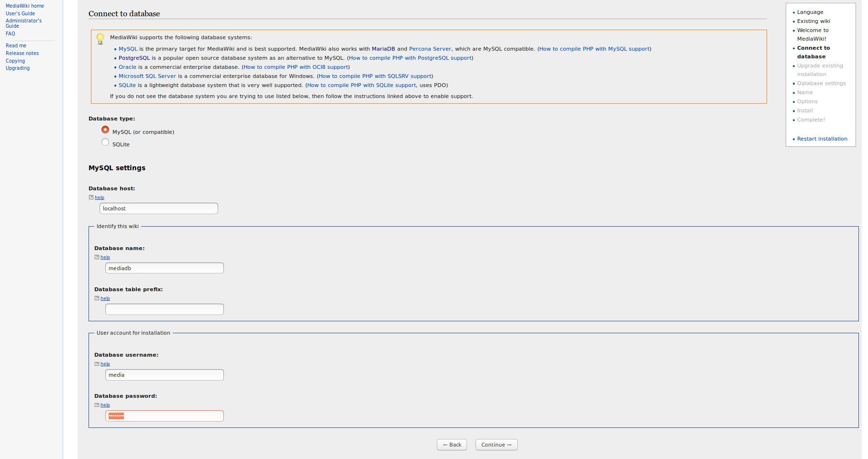
Task: Open How to compile PHP with OCI8 support
Action: (296, 67)
